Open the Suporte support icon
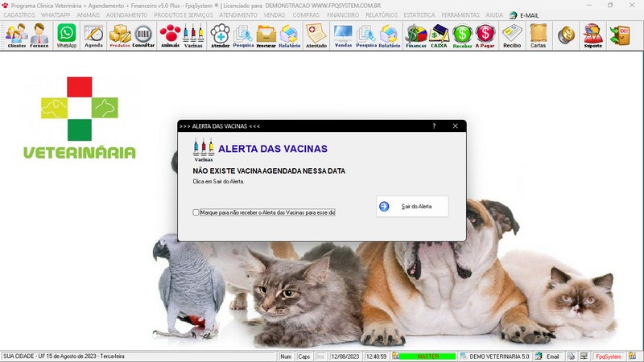Screen dimensions: 644x362 [592, 35]
